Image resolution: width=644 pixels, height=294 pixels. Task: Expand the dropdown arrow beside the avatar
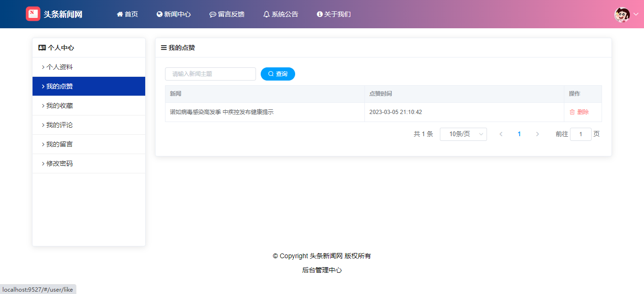point(636,15)
